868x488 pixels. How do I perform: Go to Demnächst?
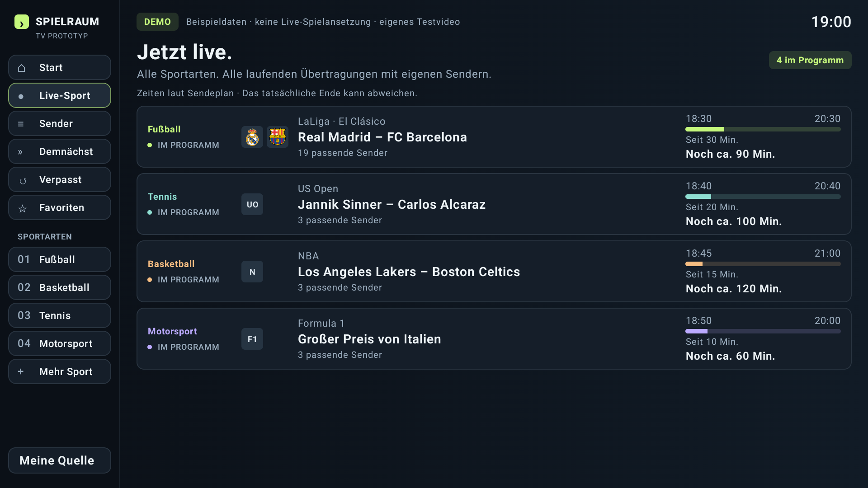tap(60, 151)
